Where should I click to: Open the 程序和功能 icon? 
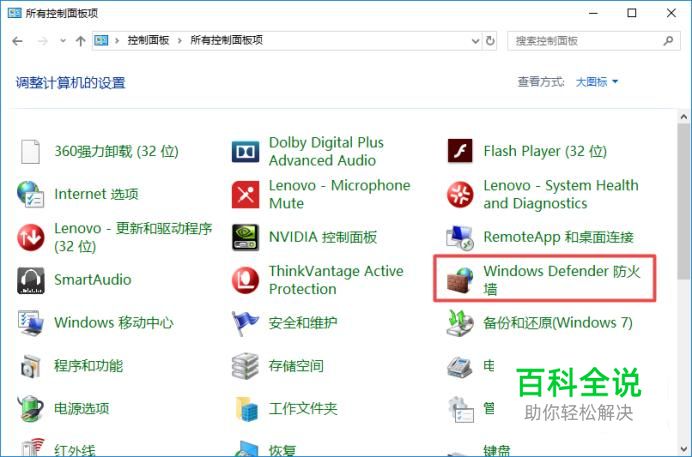(30, 366)
